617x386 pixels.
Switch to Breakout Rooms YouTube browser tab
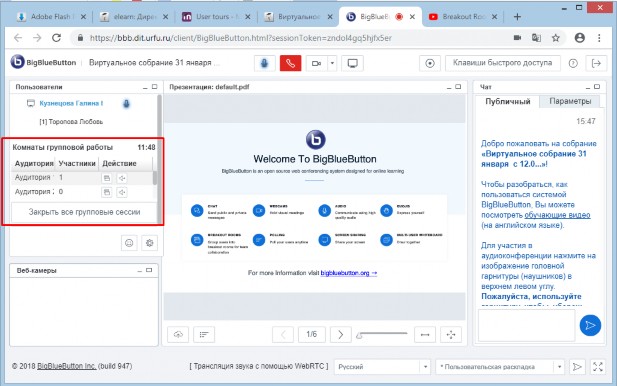point(463,17)
